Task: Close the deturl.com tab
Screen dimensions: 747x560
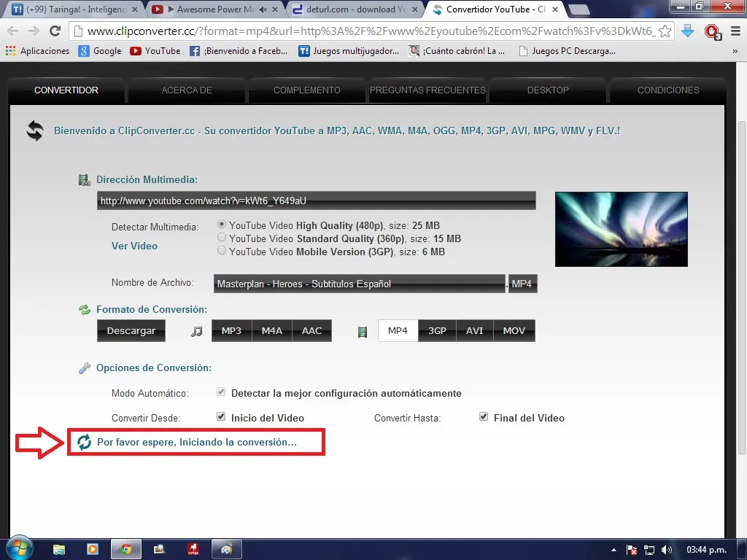Action: click(415, 9)
